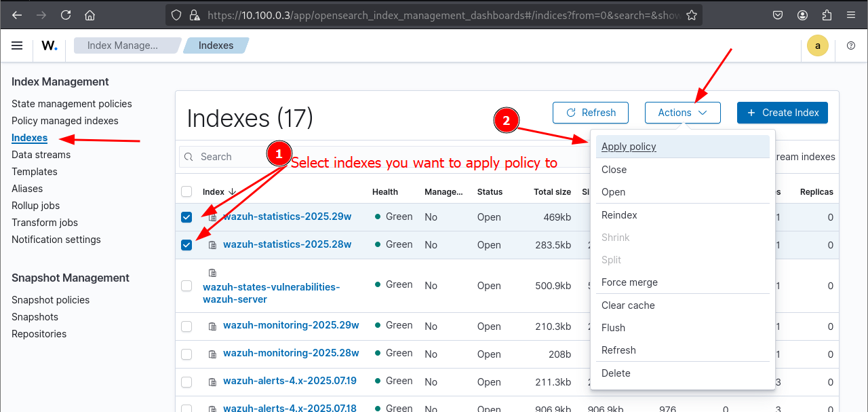Screen dimensions: 868x412
Task: Click document icon above wazuh-states-vulnerabilities
Action: tap(213, 273)
